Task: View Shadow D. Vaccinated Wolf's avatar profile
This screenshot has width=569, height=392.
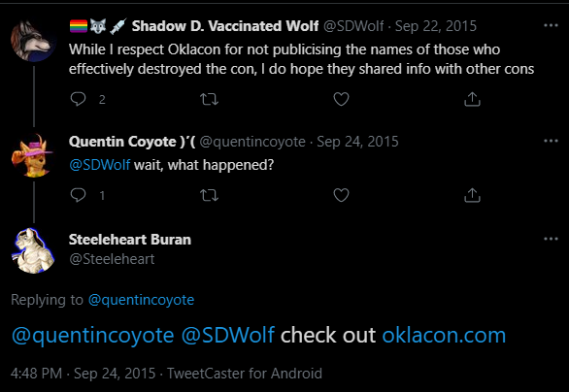Action: [33, 41]
